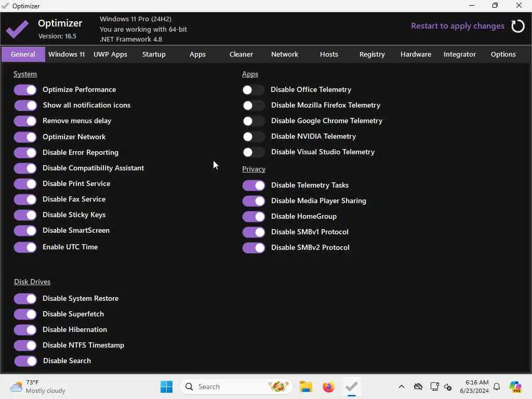Click the display tray icon

[x=434, y=387]
